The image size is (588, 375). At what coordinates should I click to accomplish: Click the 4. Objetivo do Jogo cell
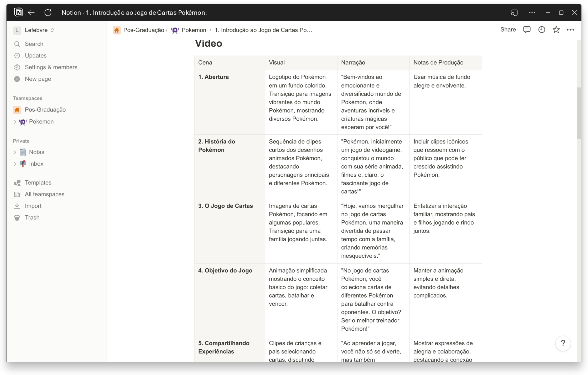pyautogui.click(x=230, y=300)
